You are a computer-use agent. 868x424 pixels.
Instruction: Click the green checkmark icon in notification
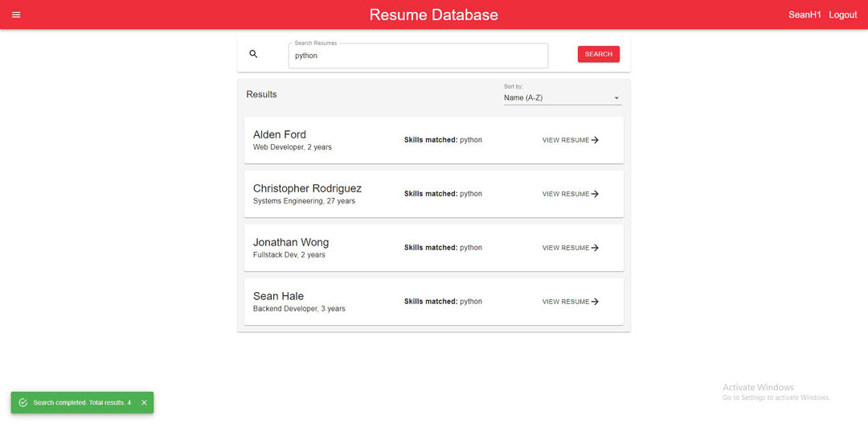[23, 402]
